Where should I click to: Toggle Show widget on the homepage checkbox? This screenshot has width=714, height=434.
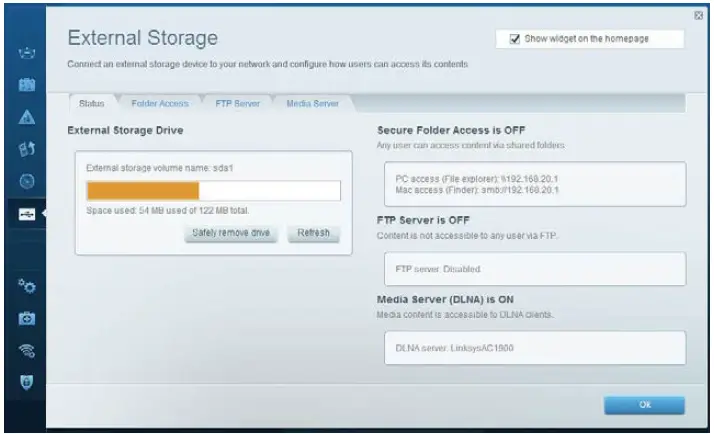pyautogui.click(x=515, y=39)
